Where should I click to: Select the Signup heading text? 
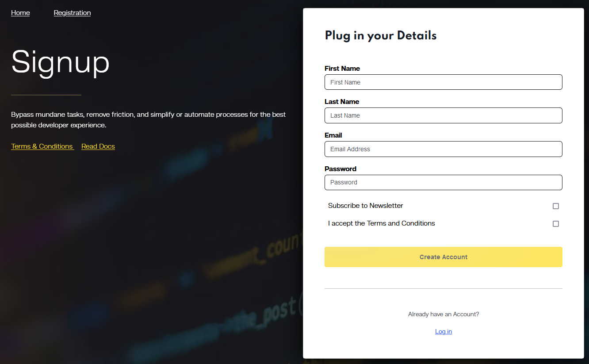tap(61, 63)
